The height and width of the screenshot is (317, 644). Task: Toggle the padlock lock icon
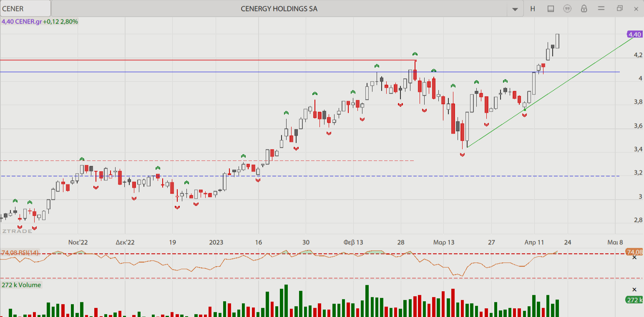point(584,9)
